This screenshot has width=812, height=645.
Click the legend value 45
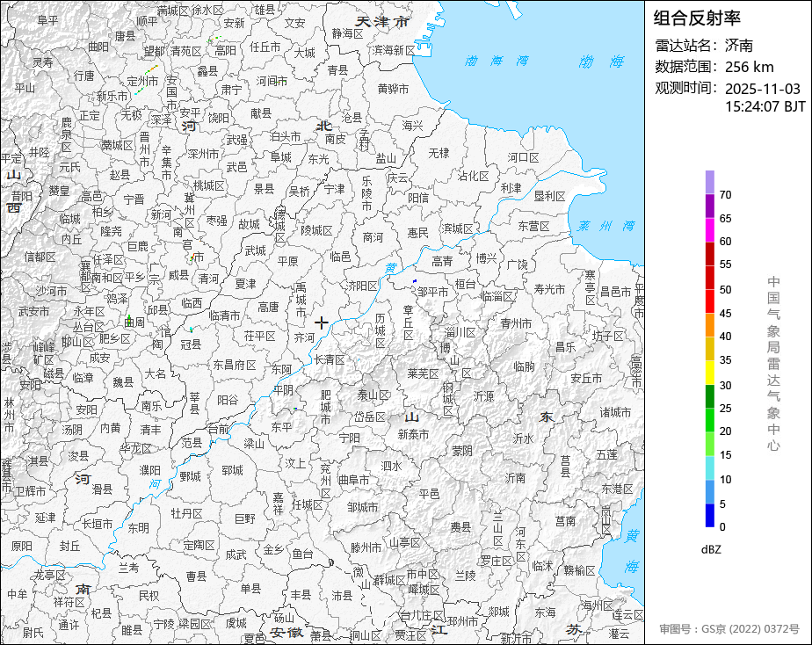726,313
